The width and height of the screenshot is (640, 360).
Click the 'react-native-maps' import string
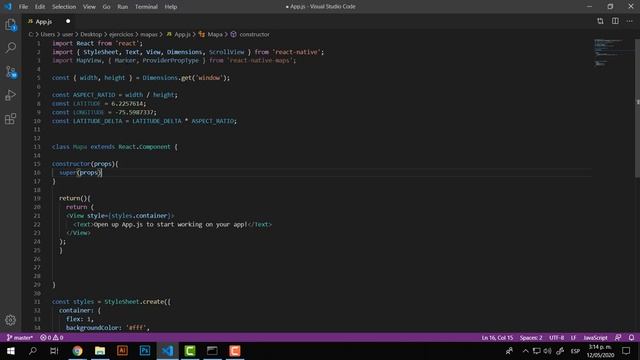[261, 60]
